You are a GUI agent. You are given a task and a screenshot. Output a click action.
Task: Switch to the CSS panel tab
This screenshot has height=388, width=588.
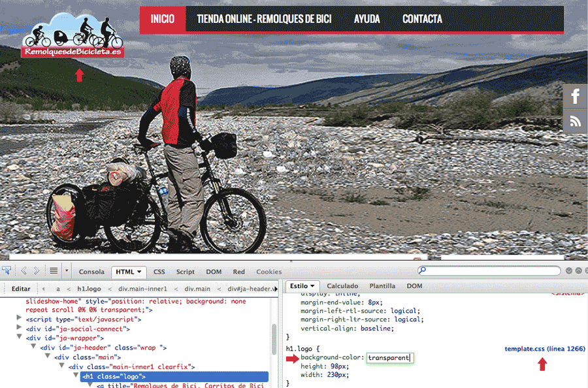[x=159, y=272]
